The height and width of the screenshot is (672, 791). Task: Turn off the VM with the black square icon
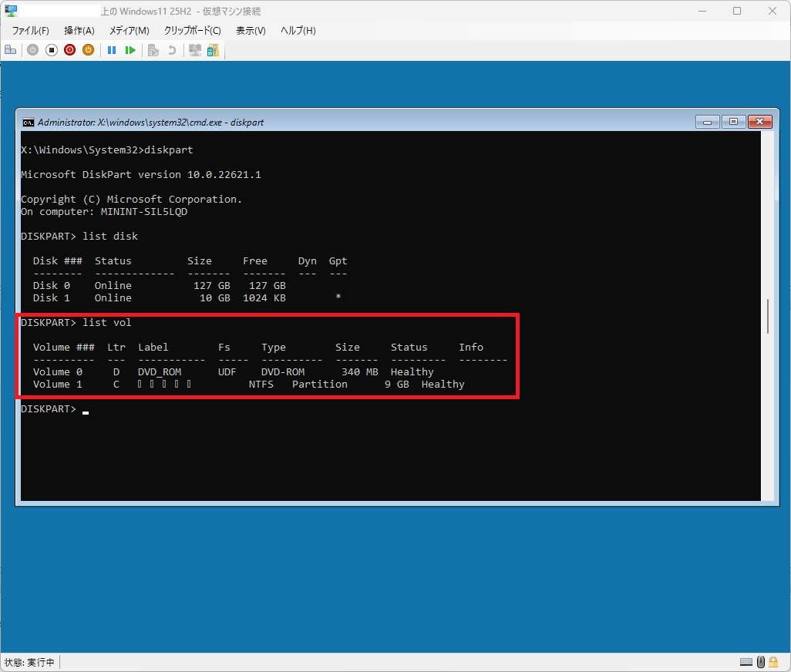click(52, 50)
